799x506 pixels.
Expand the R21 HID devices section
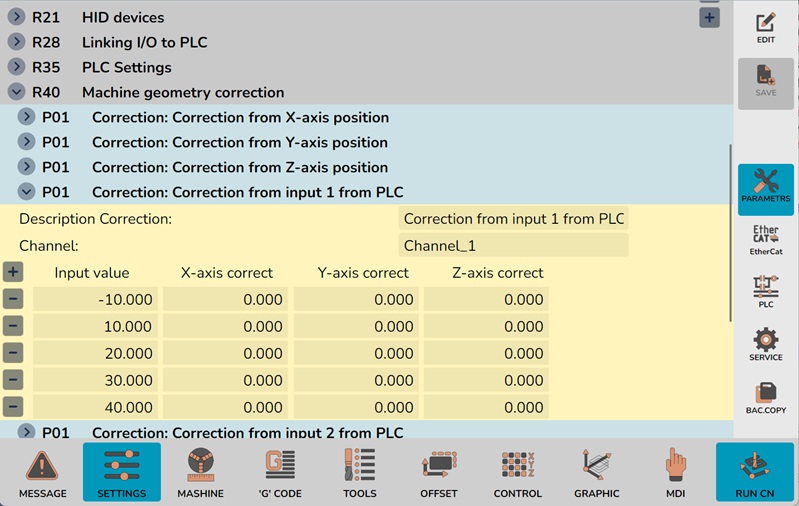[16, 17]
